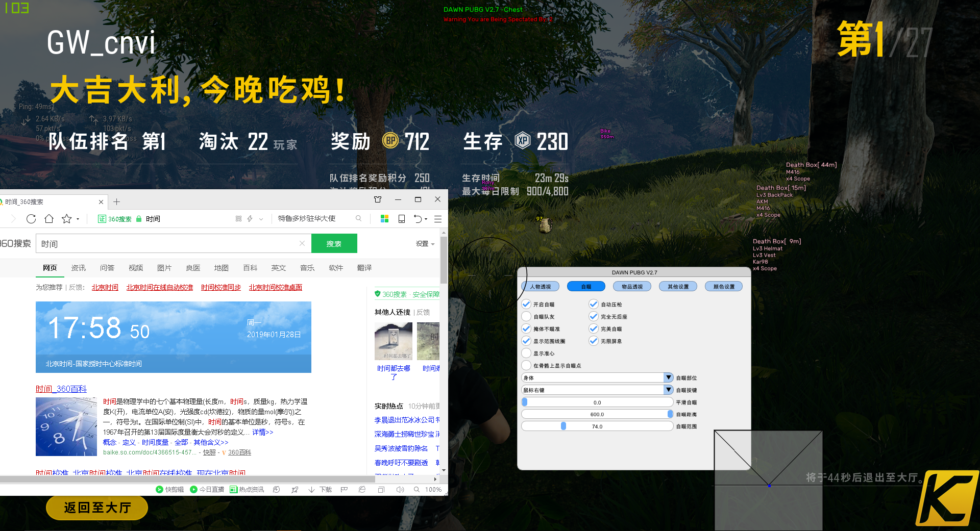Click the rocket icon in the status bar
Image resolution: width=980 pixels, height=531 pixels.
pos(295,490)
